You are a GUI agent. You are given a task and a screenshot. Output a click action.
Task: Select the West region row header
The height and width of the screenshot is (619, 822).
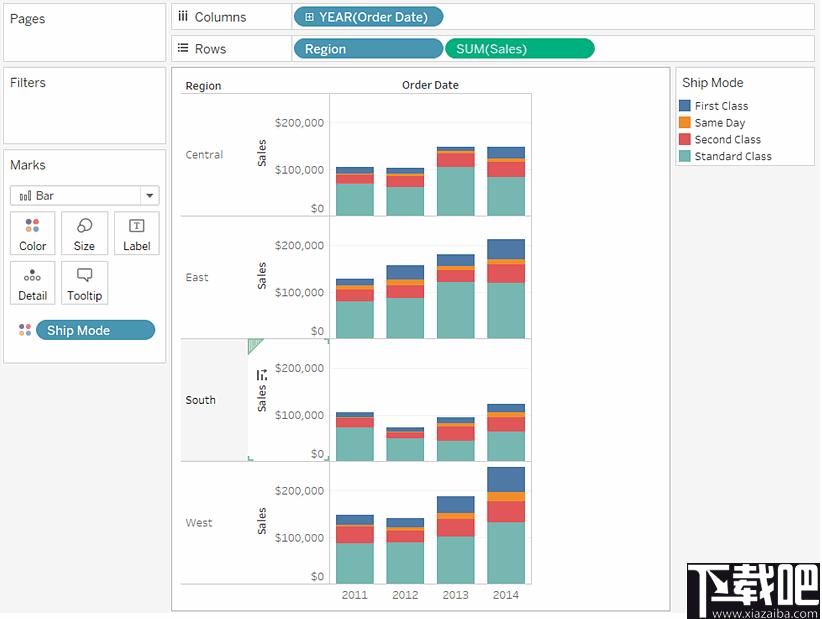coord(199,523)
